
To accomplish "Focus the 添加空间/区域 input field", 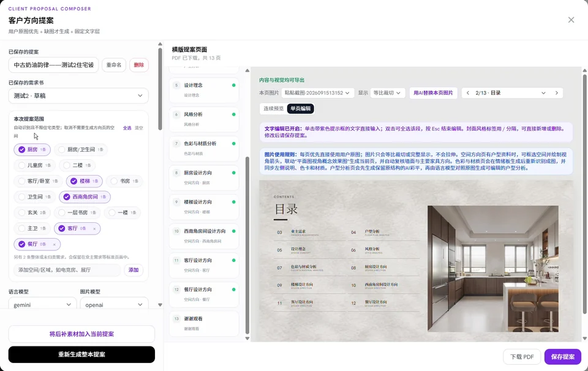I will pos(67,270).
